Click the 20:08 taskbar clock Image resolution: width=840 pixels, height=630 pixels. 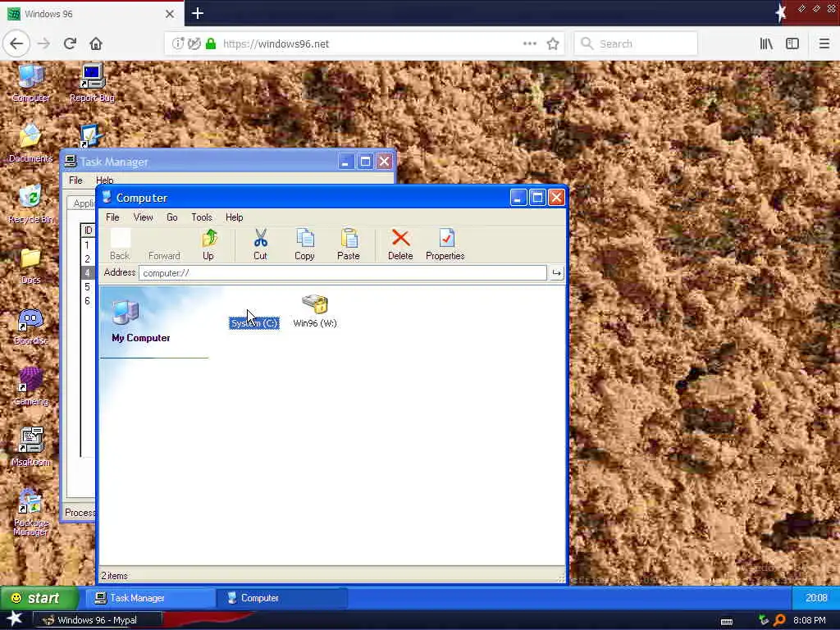point(816,598)
